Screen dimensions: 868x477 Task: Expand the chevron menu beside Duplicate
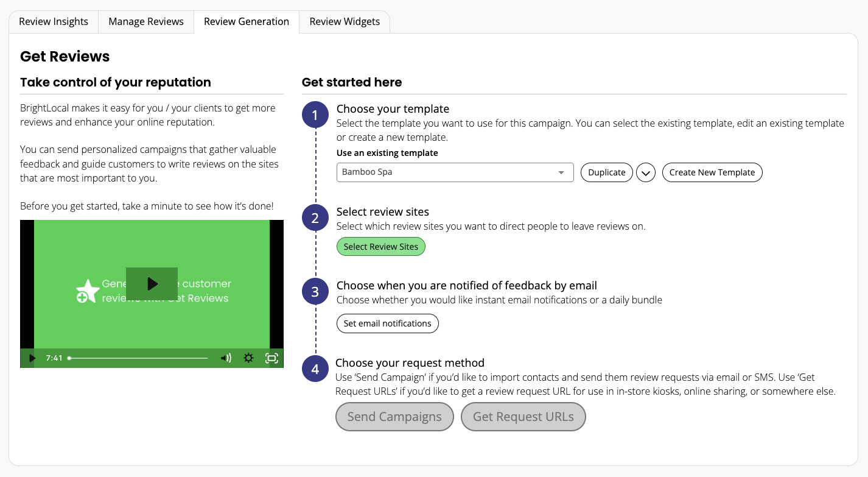coord(645,173)
